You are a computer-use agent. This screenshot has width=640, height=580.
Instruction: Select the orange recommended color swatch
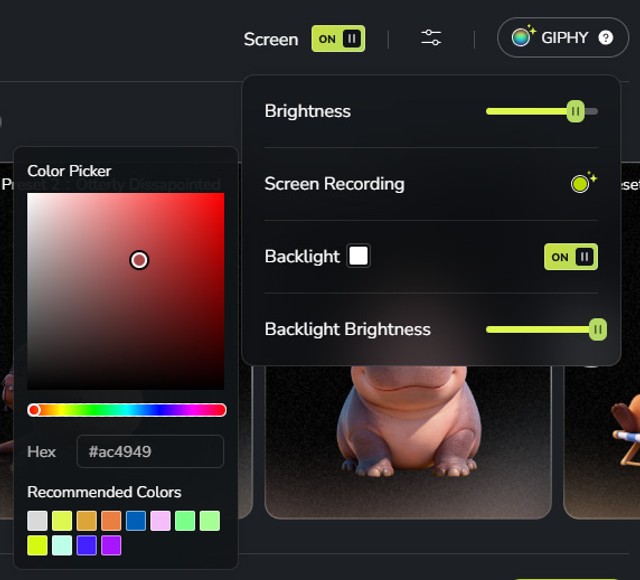(111, 521)
